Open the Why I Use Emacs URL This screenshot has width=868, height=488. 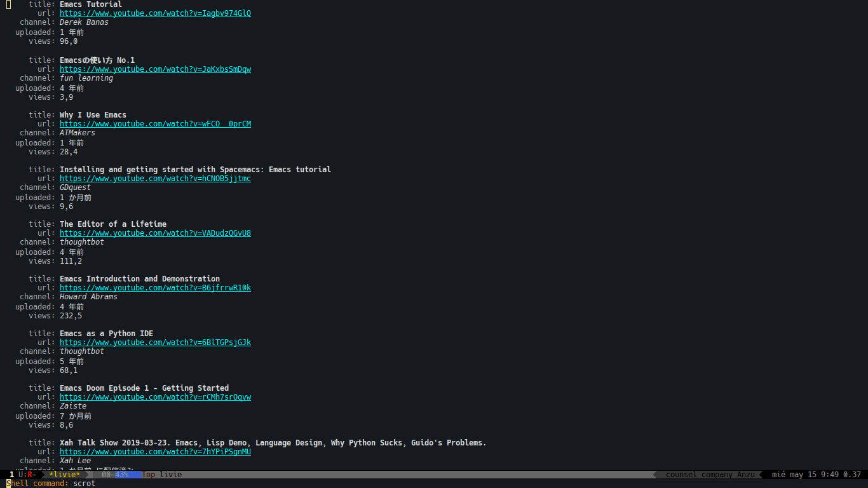click(x=155, y=124)
